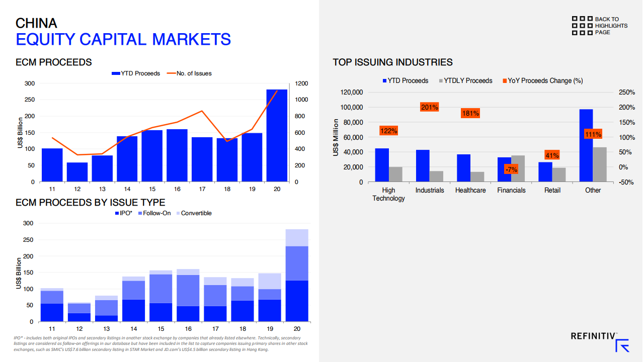Select the -7% label on Financials
This screenshot has width=644, height=362.
(511, 170)
